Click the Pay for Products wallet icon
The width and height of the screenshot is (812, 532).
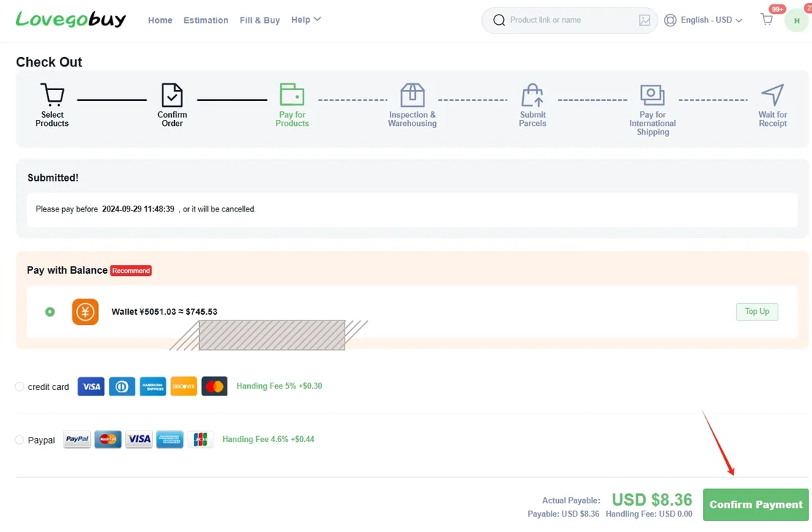click(292, 94)
